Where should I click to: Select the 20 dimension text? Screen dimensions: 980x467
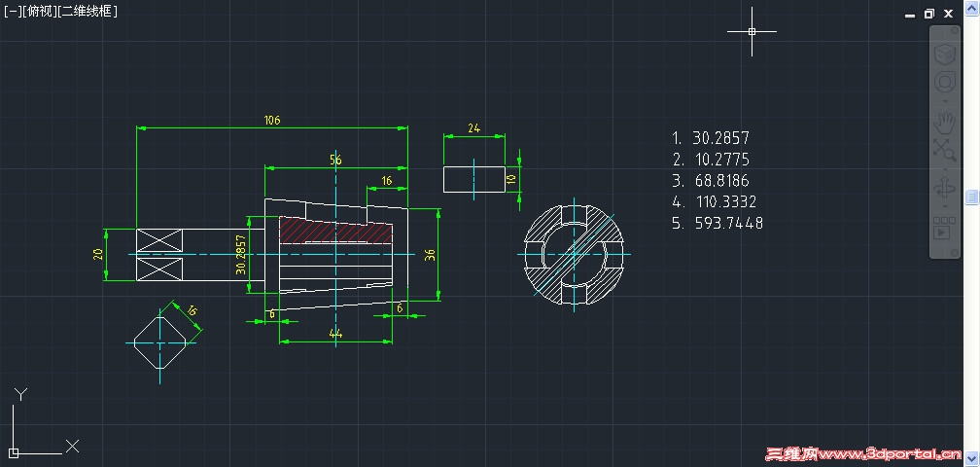97,255
